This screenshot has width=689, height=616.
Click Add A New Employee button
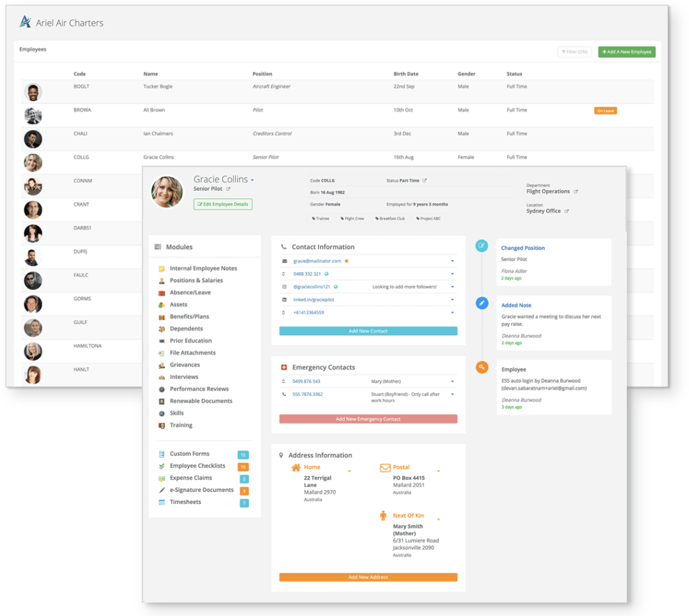coord(627,52)
